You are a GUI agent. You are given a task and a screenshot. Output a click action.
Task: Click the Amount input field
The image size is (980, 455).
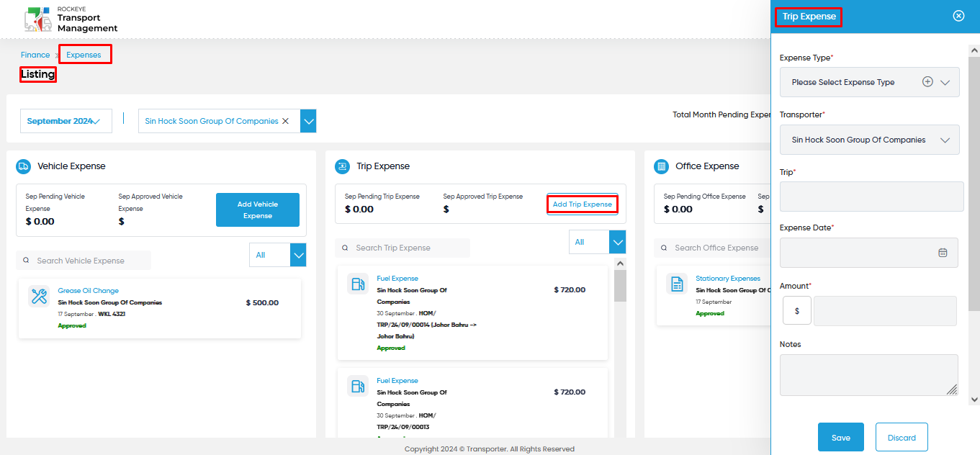coord(886,311)
